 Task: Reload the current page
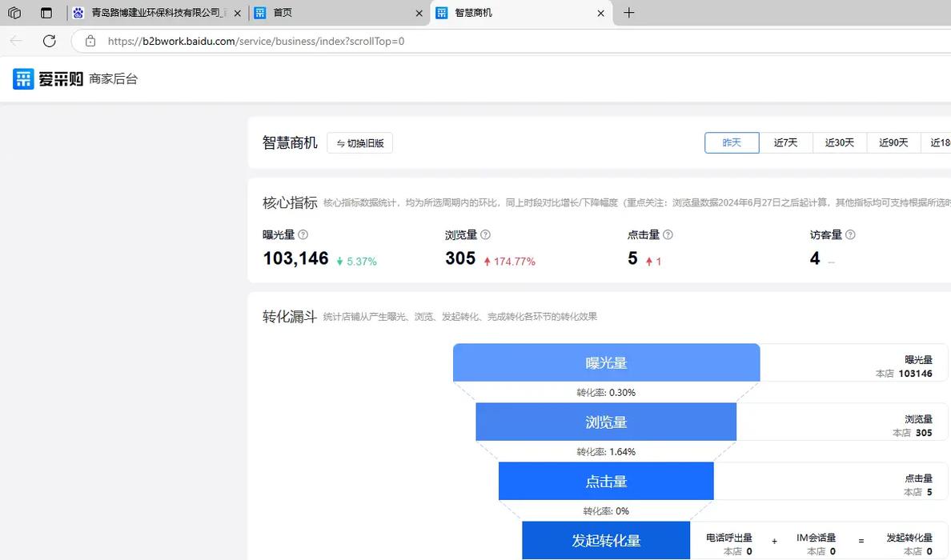(x=50, y=41)
